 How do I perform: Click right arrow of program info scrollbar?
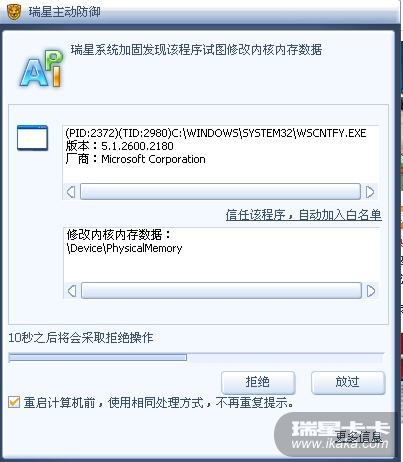tap(370, 192)
